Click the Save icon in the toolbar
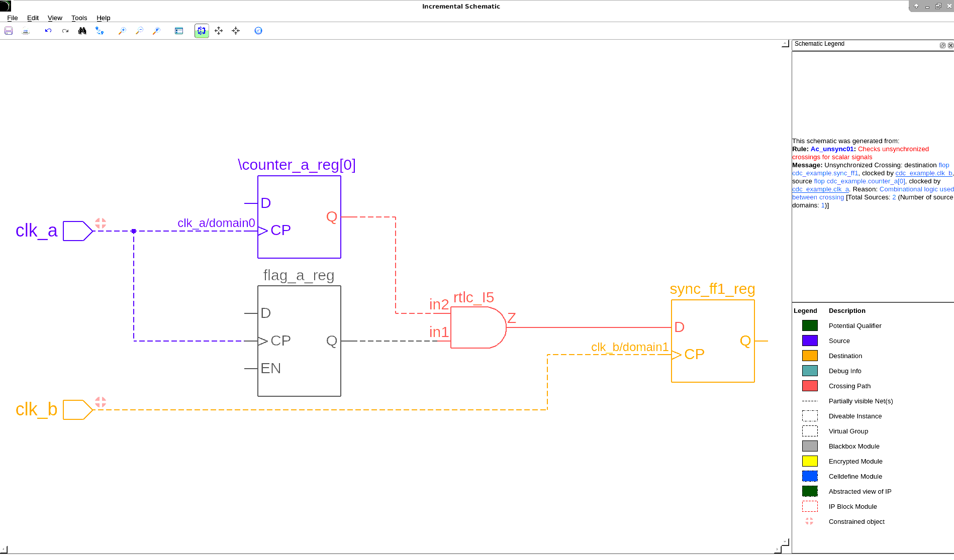Screen dimensions: 954x560 9,31
